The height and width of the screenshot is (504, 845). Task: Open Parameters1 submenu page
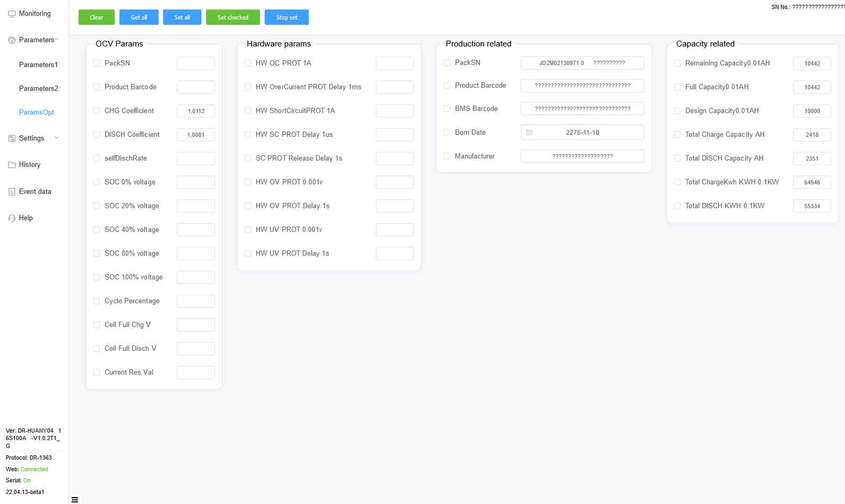pos(39,64)
